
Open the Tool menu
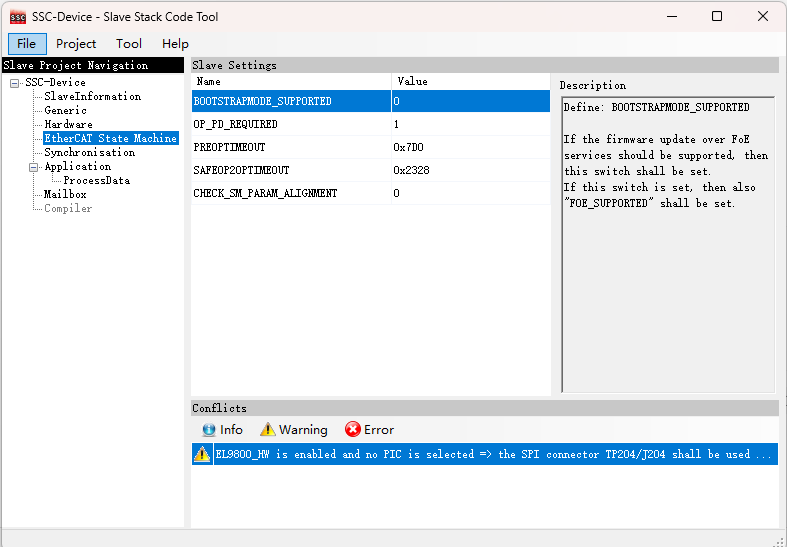pyautogui.click(x=129, y=44)
